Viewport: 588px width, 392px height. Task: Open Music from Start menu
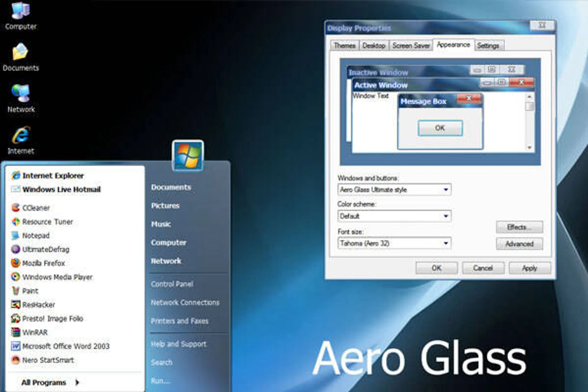point(161,224)
